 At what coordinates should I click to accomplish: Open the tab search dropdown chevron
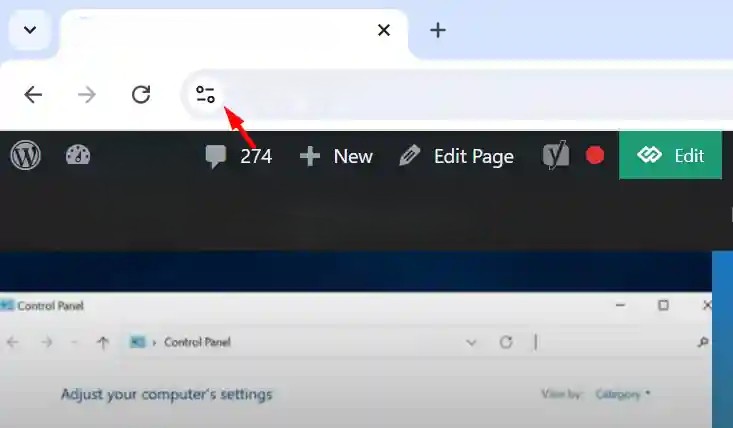(x=30, y=30)
